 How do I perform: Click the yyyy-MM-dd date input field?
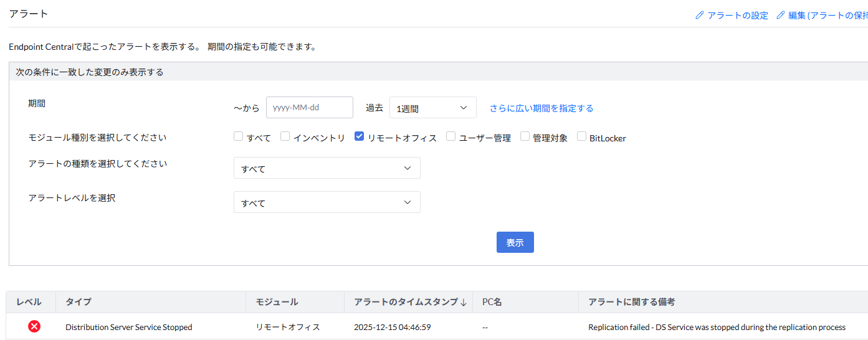tap(309, 108)
